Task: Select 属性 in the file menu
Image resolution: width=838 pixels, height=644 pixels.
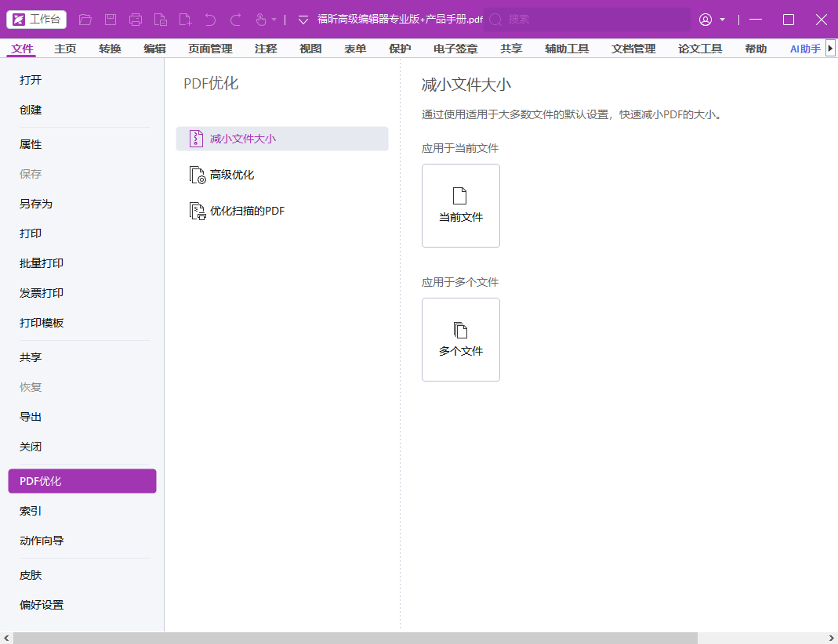Action: point(31,145)
